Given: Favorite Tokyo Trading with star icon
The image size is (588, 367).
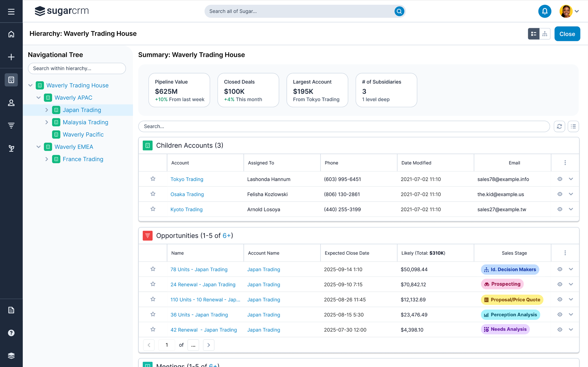Looking at the screenshot, I should (153, 179).
